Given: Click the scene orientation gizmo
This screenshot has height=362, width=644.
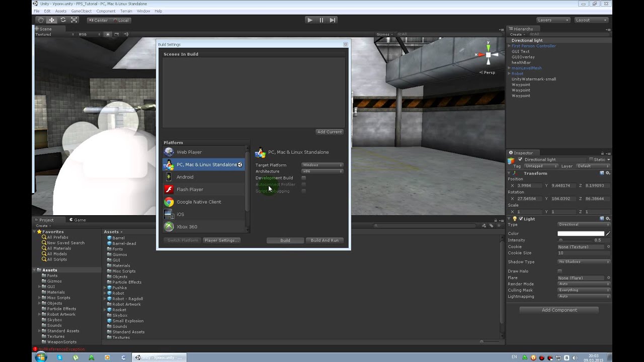Looking at the screenshot, I should click(488, 54).
